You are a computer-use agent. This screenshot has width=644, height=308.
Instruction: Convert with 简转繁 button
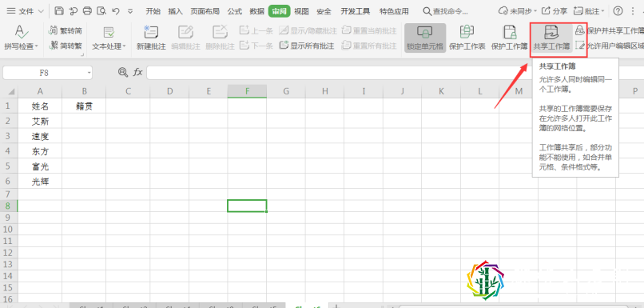pos(66,46)
